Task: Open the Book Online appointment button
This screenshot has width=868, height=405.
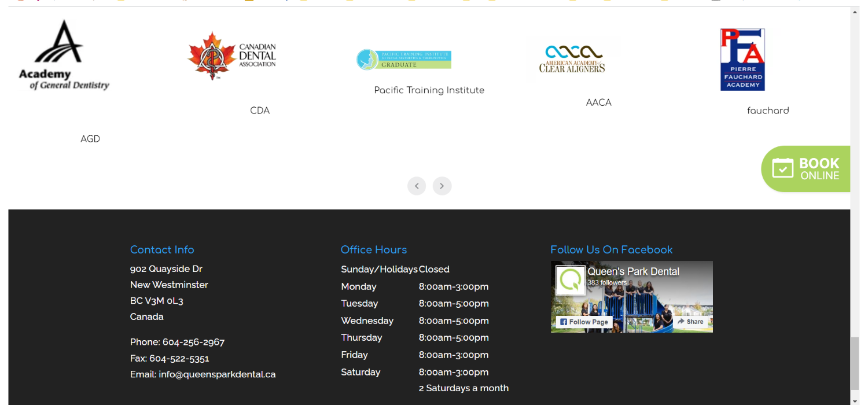Action: 806,169
